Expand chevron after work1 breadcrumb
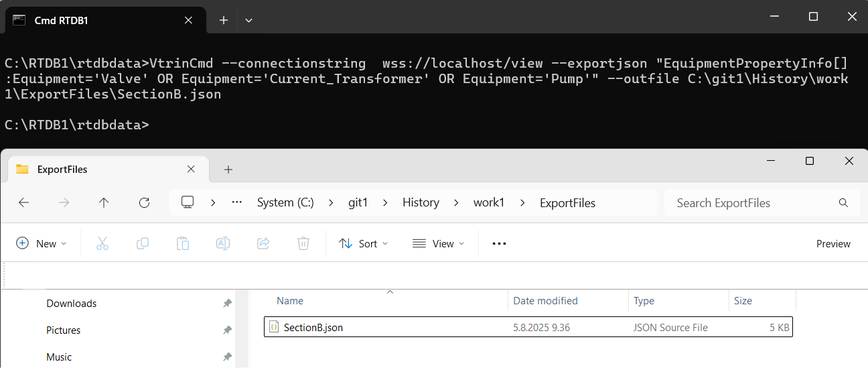Image resolution: width=868 pixels, height=374 pixels. click(x=524, y=202)
